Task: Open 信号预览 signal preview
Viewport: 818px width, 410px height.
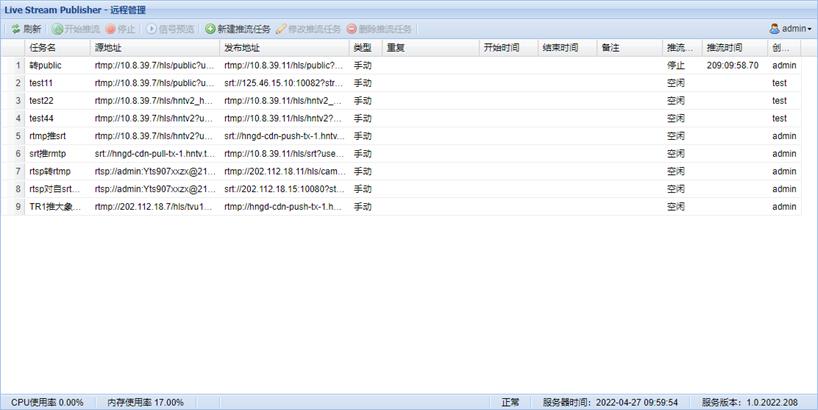Action: click(x=170, y=29)
